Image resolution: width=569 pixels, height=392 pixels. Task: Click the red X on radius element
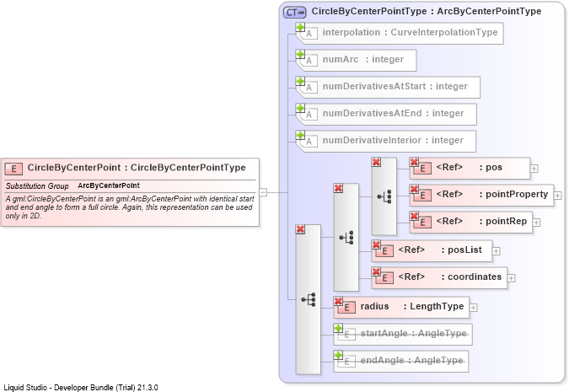click(338, 301)
